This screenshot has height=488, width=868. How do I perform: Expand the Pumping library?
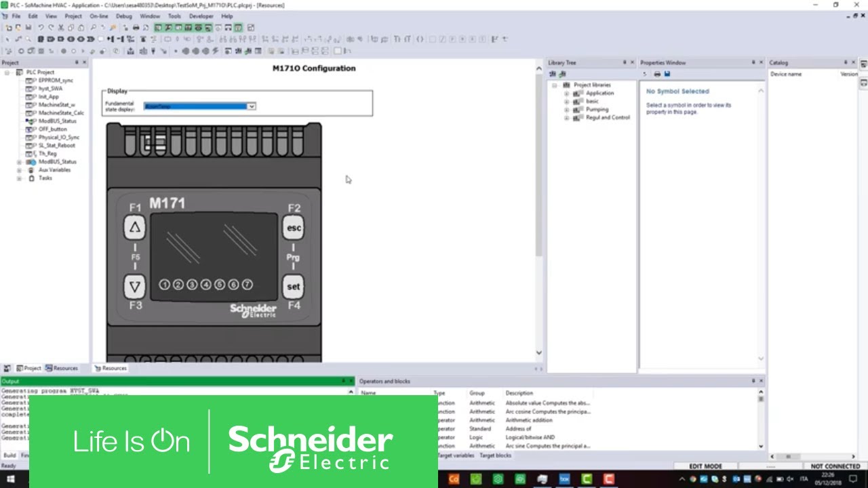tap(567, 110)
